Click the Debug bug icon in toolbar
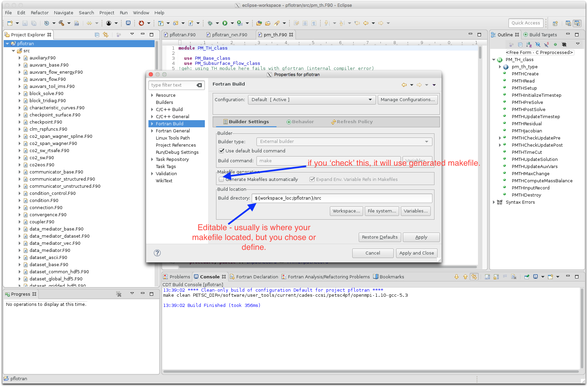The width and height of the screenshot is (588, 387). [210, 23]
